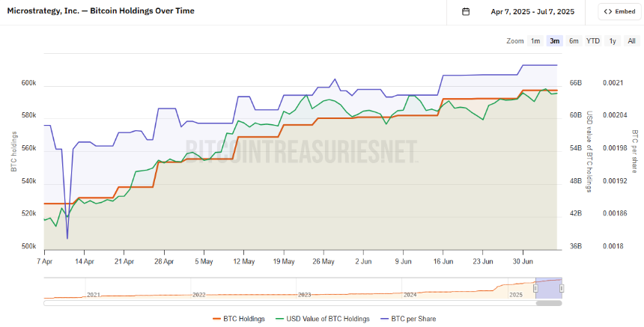Image resolution: width=644 pixels, height=327 pixels.
Task: Click the highlighted navigator selection window
Action: tap(549, 288)
